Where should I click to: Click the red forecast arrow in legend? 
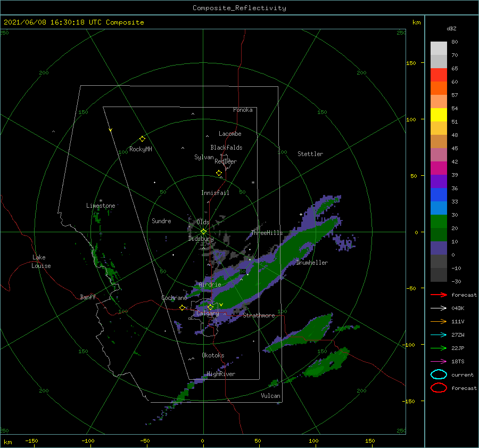point(439,295)
